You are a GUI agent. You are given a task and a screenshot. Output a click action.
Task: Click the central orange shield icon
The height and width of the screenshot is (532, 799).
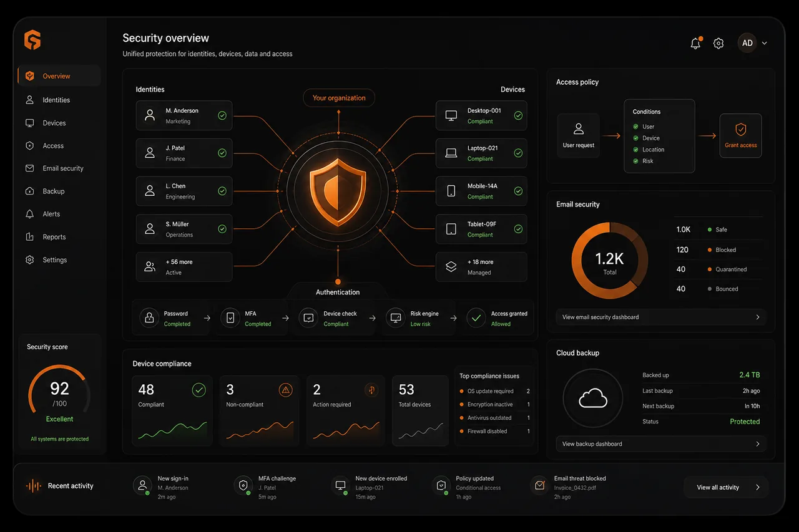coord(338,192)
